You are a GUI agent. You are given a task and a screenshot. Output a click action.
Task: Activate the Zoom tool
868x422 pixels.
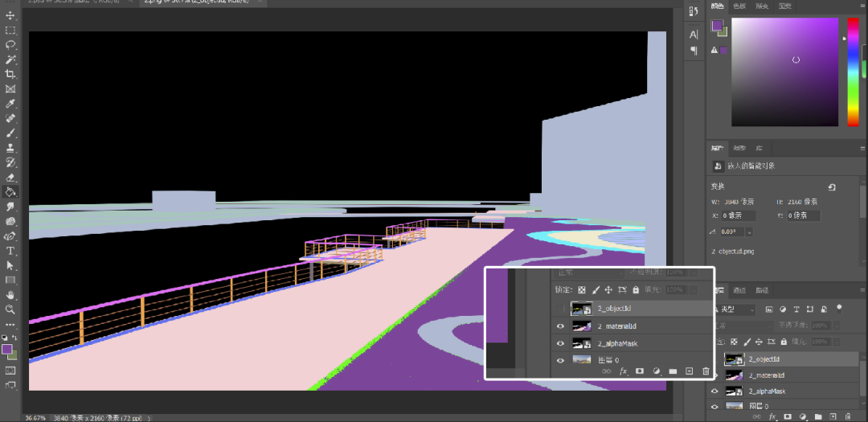click(x=10, y=309)
